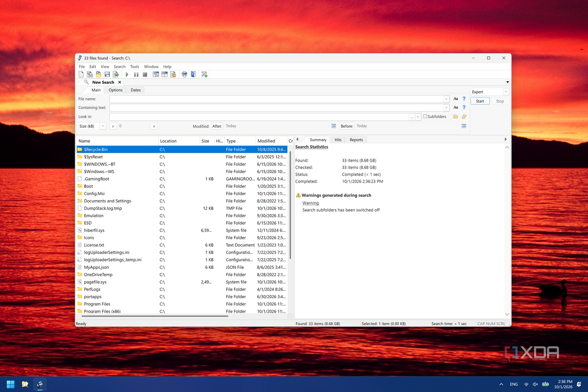
Task: Click the Save search toolbar icon
Action: click(x=107, y=74)
